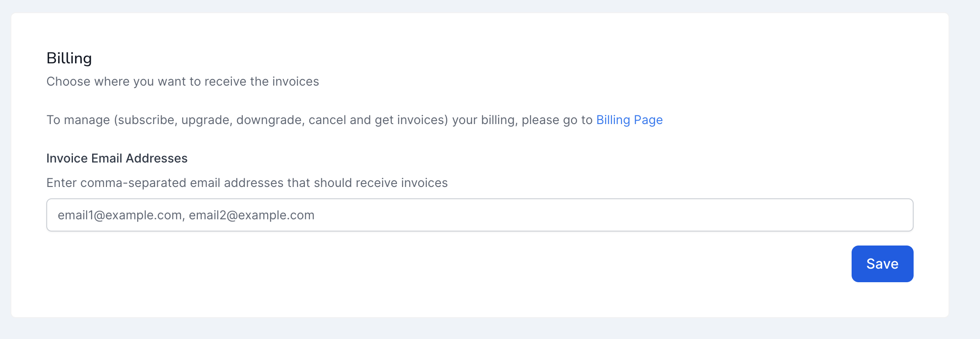Click the Save button
980x339 pixels.
point(882,264)
